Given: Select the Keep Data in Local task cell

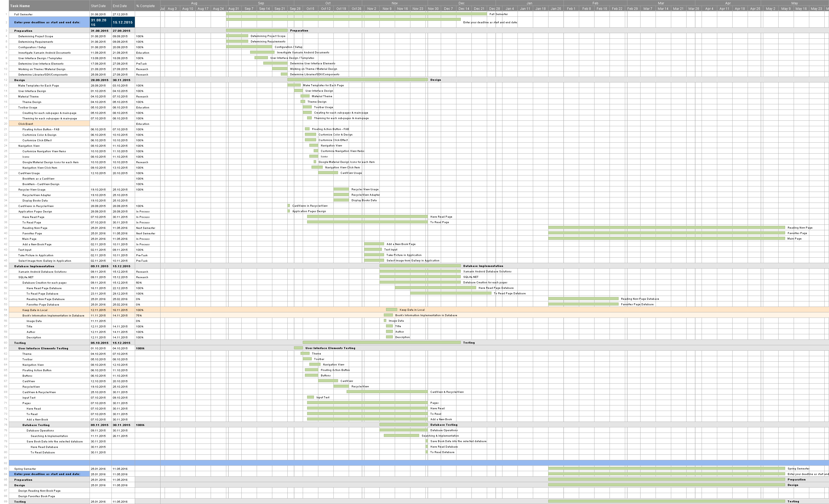Looking at the screenshot, I should coord(35,310).
